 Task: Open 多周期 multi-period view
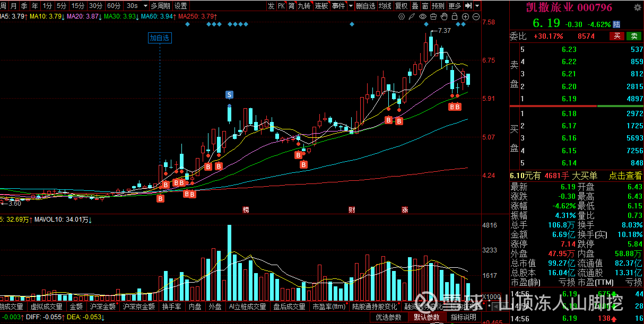pyautogui.click(x=161, y=6)
